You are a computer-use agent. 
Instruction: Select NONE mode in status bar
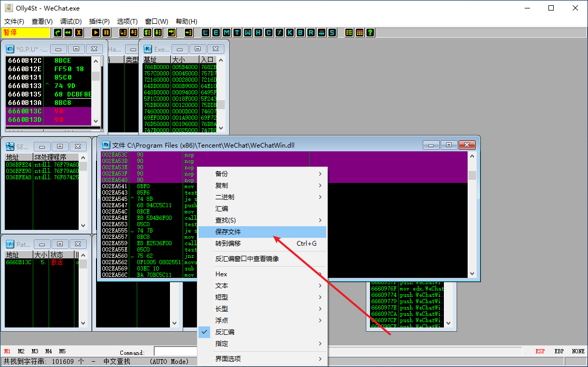click(578, 351)
